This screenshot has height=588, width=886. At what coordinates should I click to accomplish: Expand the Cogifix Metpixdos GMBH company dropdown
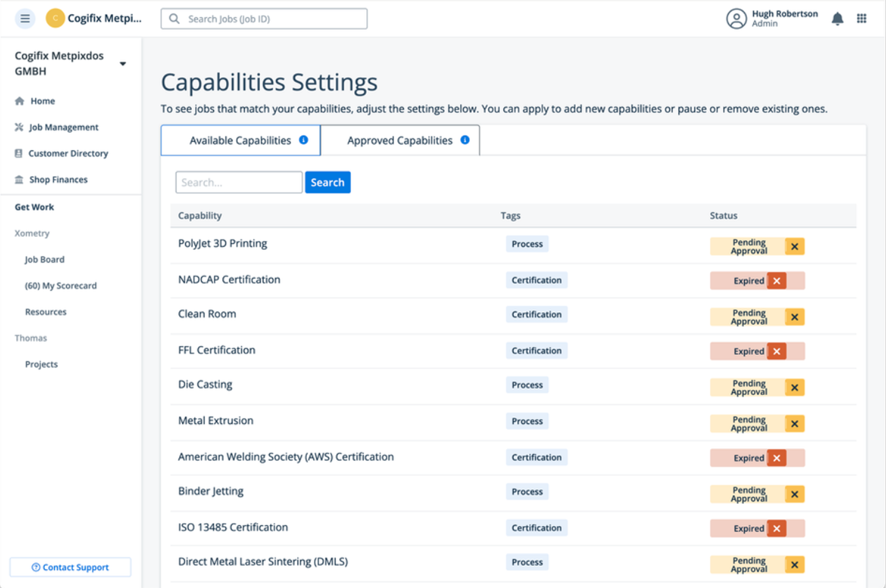click(x=122, y=64)
